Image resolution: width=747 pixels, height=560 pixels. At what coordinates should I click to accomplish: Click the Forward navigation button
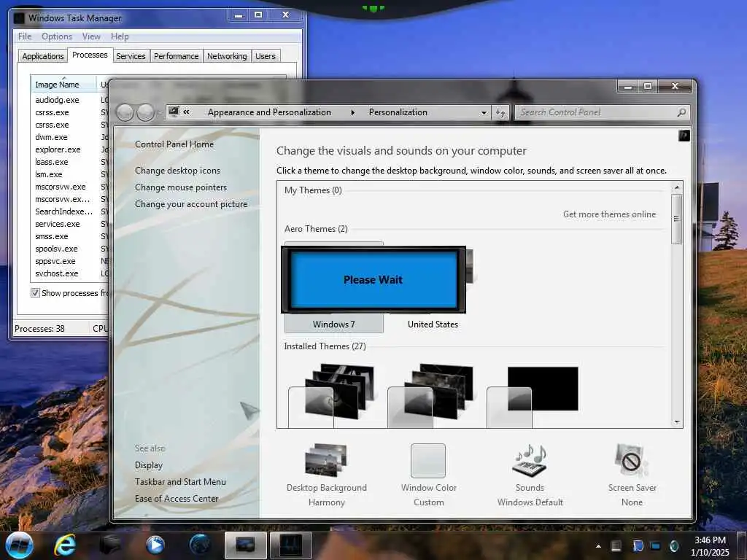(x=145, y=113)
